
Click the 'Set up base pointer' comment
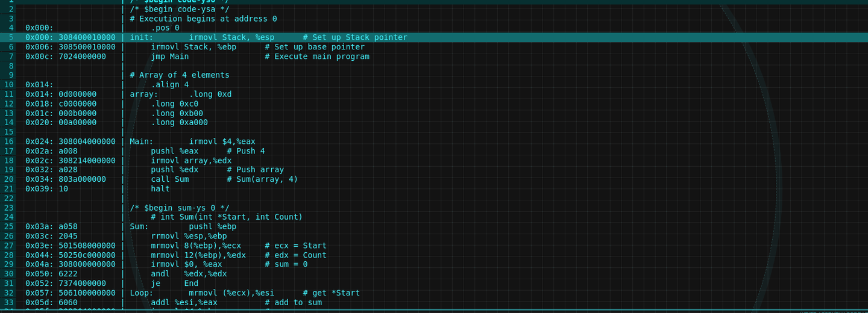coord(319,47)
